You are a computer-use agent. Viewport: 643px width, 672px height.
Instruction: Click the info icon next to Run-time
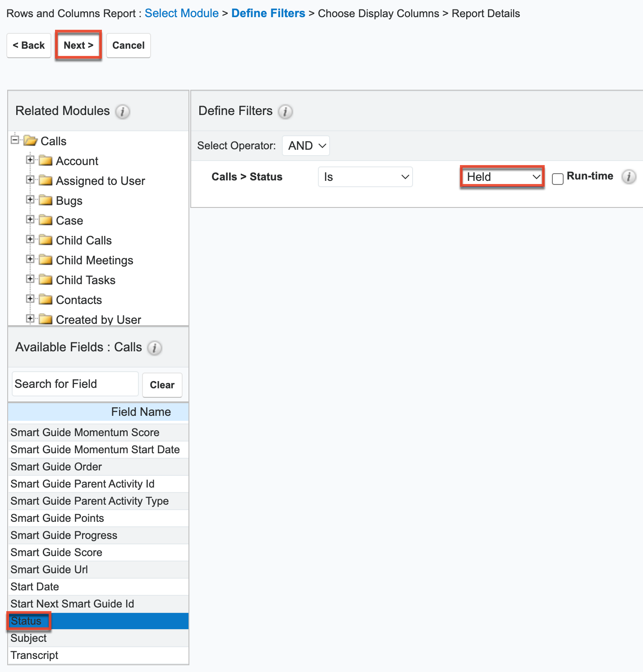pyautogui.click(x=629, y=177)
